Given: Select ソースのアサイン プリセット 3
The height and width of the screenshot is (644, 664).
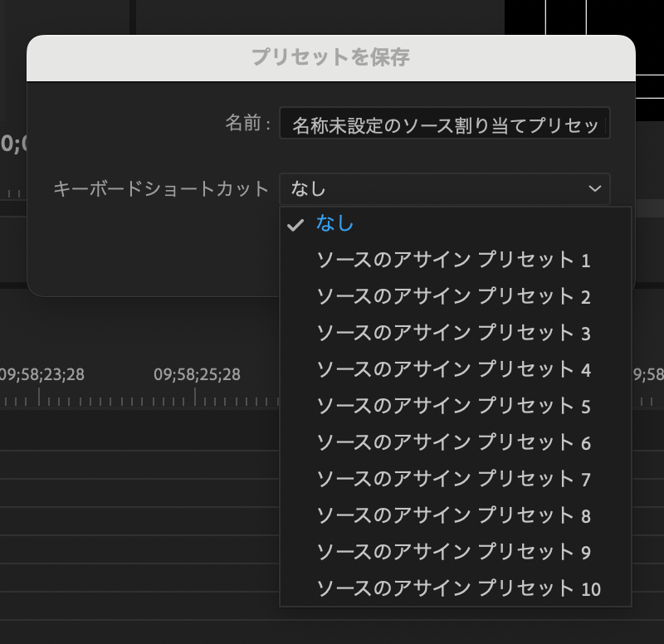Looking at the screenshot, I should click(453, 334).
